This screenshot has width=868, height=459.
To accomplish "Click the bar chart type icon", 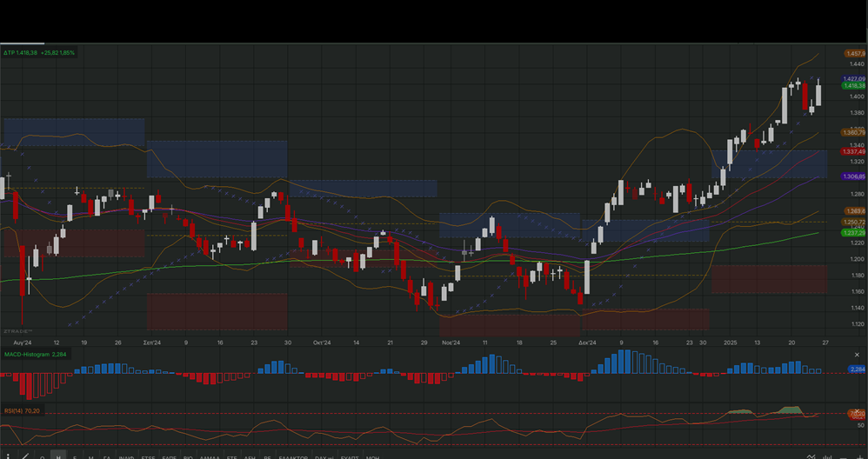I will pyautogui.click(x=827, y=456).
